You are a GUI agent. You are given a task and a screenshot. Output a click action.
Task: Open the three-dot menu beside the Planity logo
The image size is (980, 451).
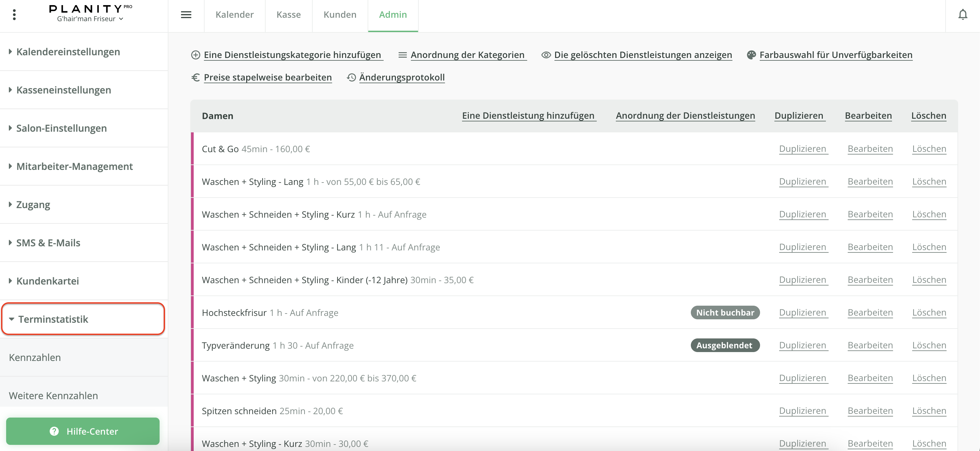point(14,14)
